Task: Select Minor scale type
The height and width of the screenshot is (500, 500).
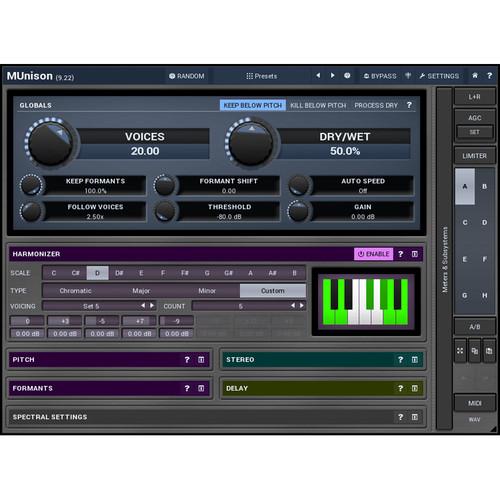Action: click(207, 291)
